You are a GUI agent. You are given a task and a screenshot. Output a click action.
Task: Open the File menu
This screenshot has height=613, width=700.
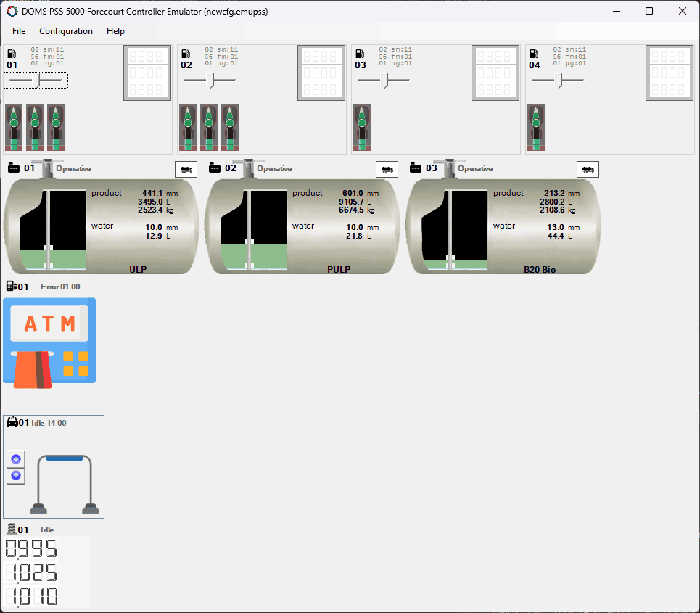[x=19, y=31]
